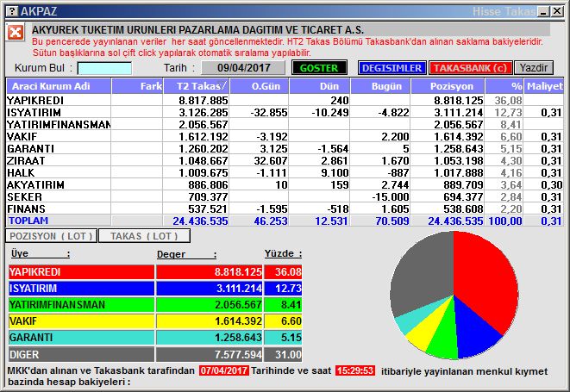Screen dimensions: 570x392
Task: Sort by T2 Takas column header
Action: point(197,86)
